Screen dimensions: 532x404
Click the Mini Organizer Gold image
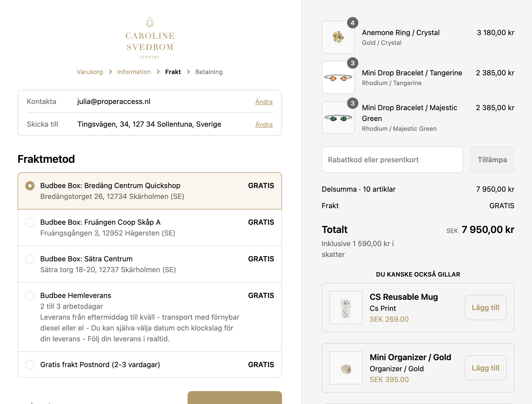pyautogui.click(x=346, y=368)
